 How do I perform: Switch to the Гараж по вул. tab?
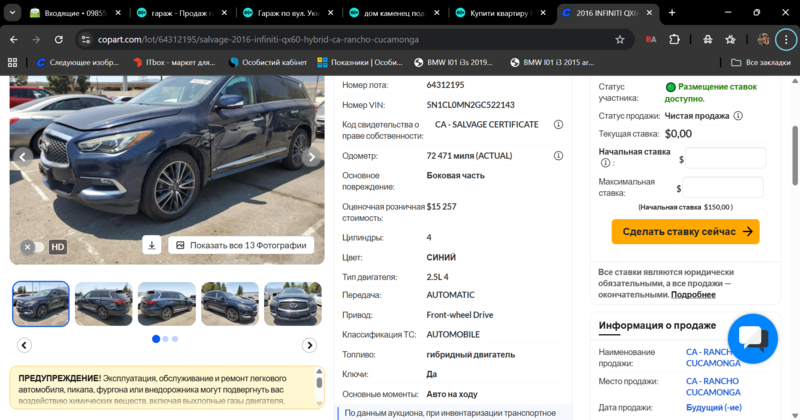[x=288, y=13]
